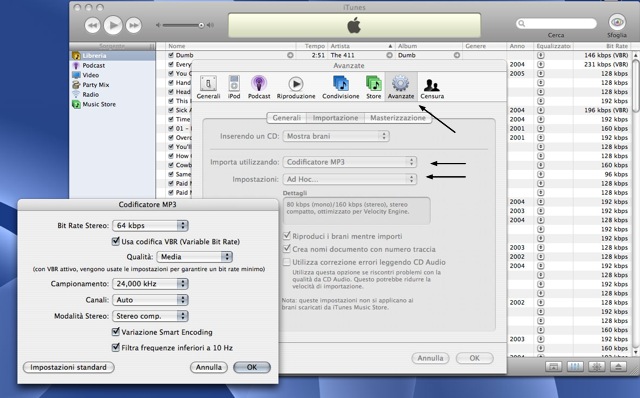The height and width of the screenshot is (398, 640).
Task: Click the iTunes volume slider
Action: coord(183,25)
